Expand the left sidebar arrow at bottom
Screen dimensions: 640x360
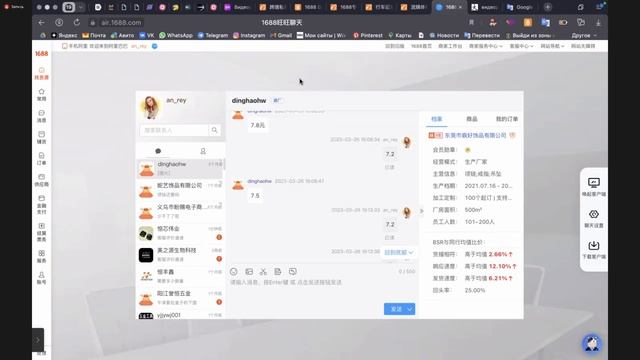(38, 340)
